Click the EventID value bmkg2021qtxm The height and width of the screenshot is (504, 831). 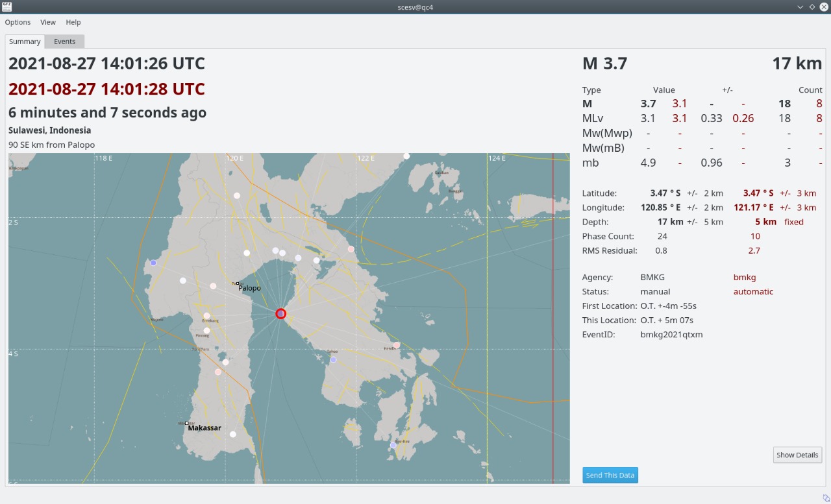point(671,335)
